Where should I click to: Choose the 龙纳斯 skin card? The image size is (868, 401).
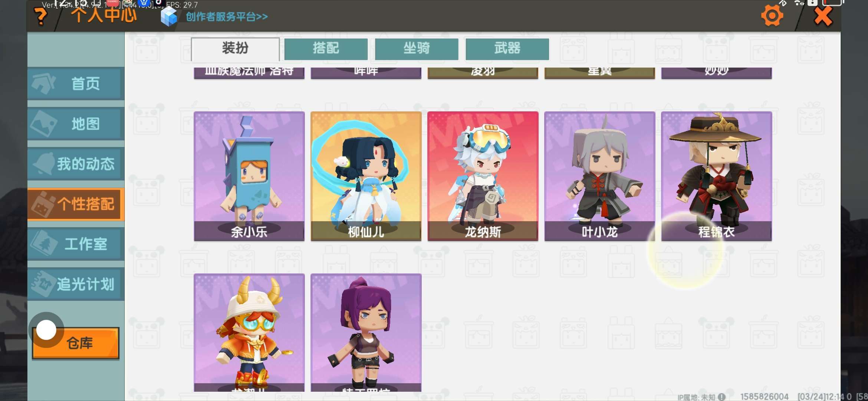tap(483, 176)
